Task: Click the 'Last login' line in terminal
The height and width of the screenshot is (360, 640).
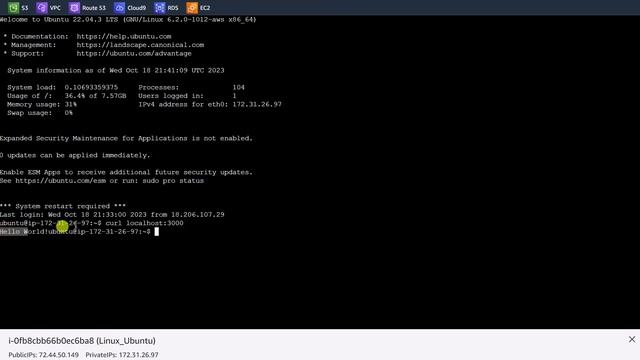Action: coord(112,215)
